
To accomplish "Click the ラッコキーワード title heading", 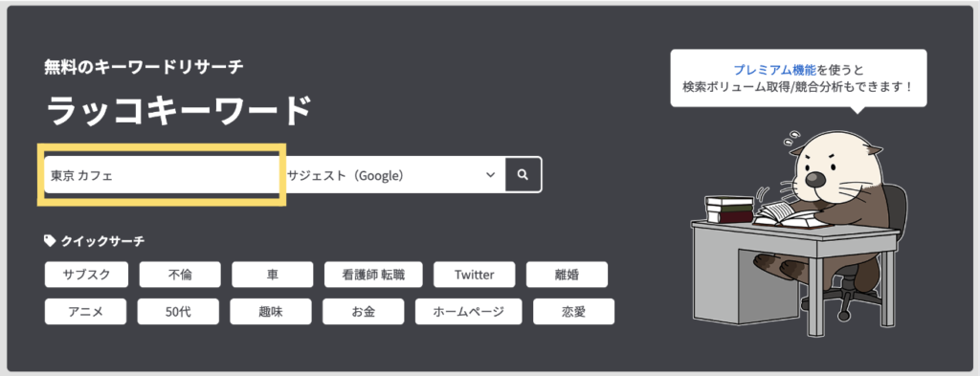I will click(x=178, y=111).
